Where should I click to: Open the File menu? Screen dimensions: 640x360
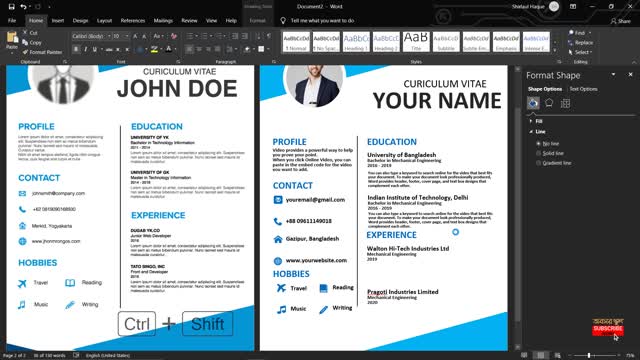[12, 20]
